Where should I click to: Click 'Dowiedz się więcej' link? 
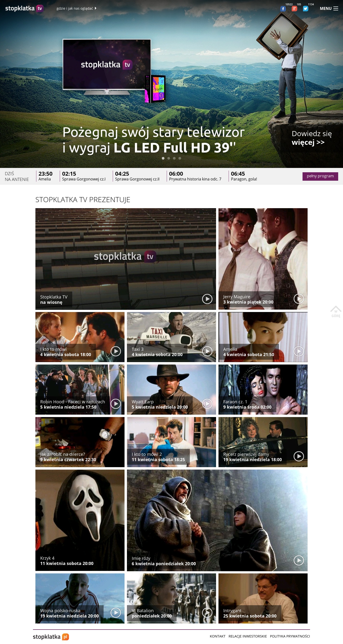point(311,138)
